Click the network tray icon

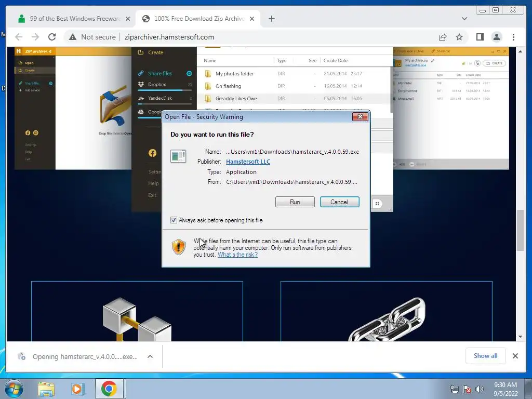(x=454, y=389)
